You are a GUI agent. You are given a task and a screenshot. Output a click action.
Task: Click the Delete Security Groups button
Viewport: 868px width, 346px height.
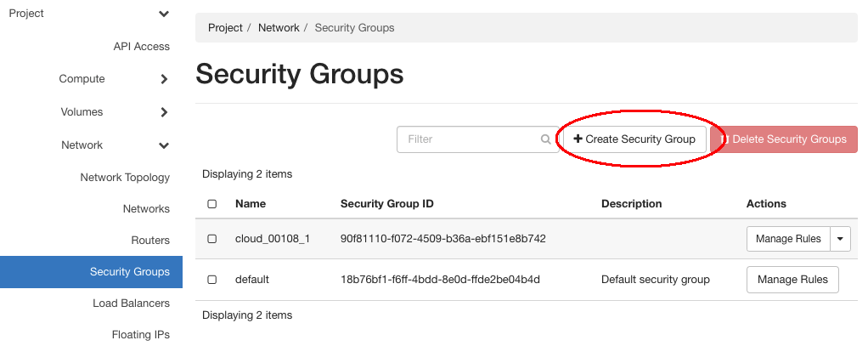point(783,139)
